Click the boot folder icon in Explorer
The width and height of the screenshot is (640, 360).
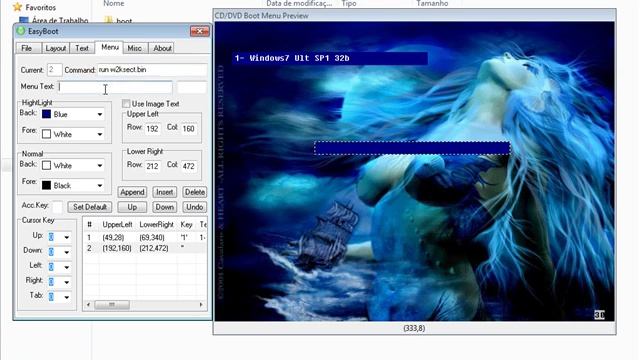(x=109, y=20)
